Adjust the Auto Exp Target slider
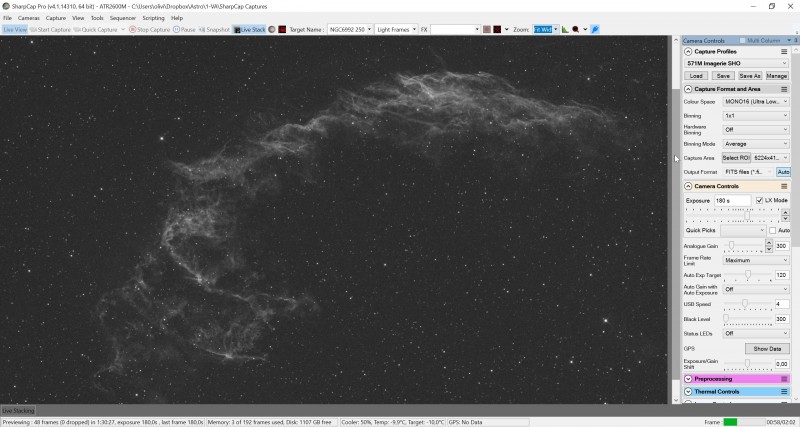This screenshot has height=427, width=800. click(x=747, y=275)
